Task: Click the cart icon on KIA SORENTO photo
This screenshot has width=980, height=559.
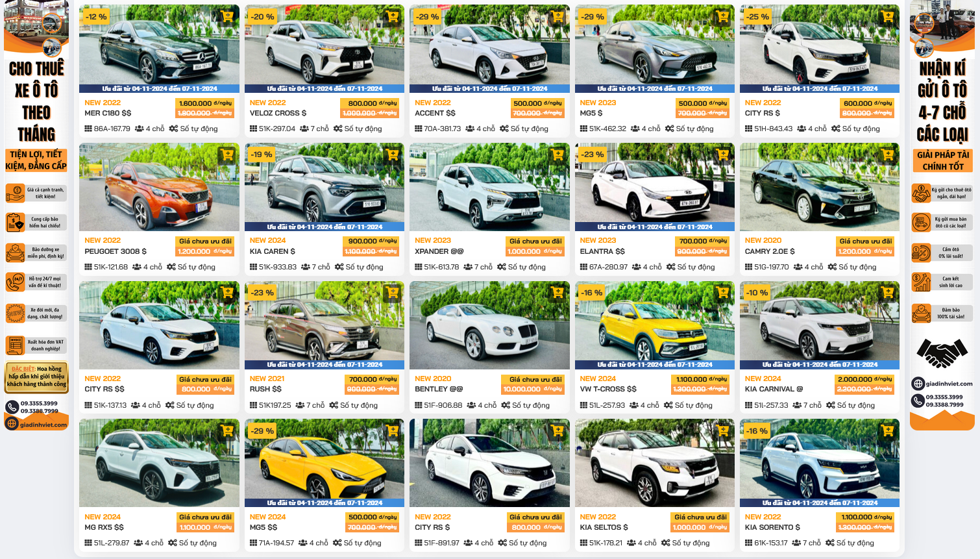Action: (888, 430)
